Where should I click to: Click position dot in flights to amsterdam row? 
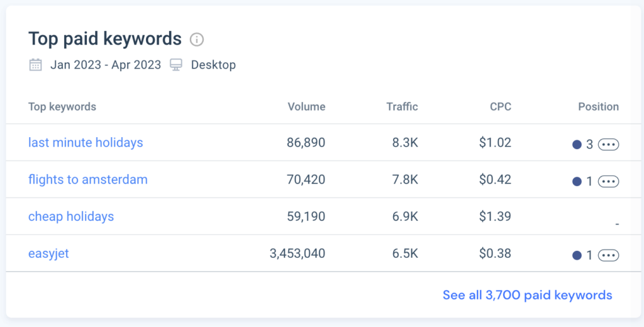577,182
